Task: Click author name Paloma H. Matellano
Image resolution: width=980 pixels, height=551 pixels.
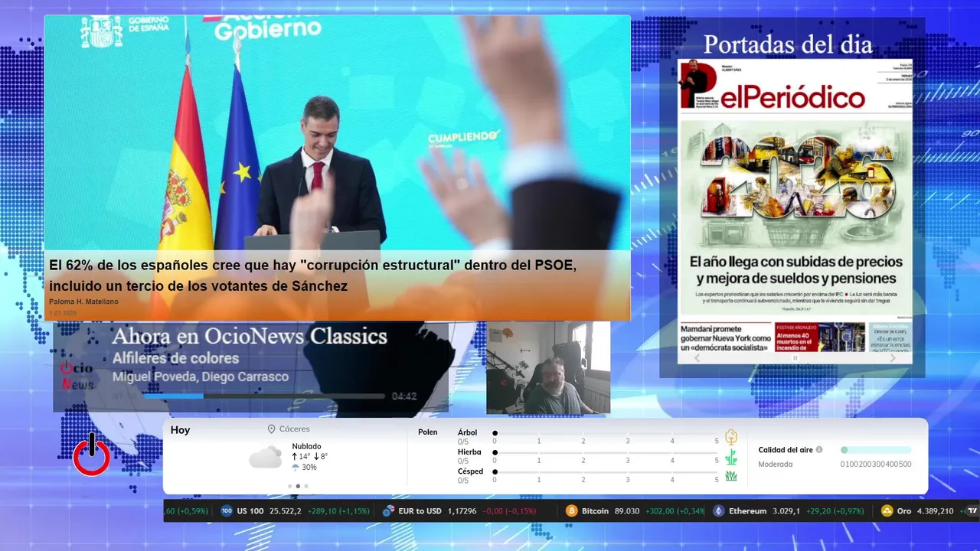Action: [x=83, y=302]
